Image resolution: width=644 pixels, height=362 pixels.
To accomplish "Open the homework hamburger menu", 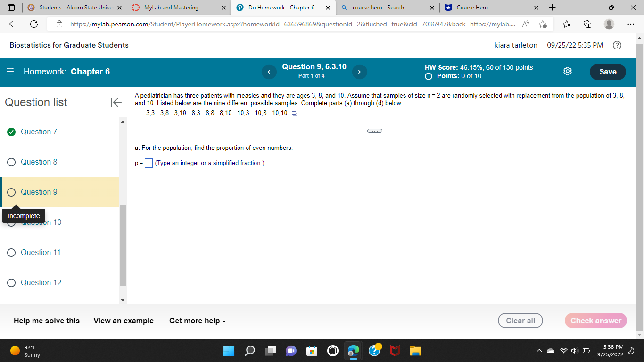I will click(x=10, y=72).
